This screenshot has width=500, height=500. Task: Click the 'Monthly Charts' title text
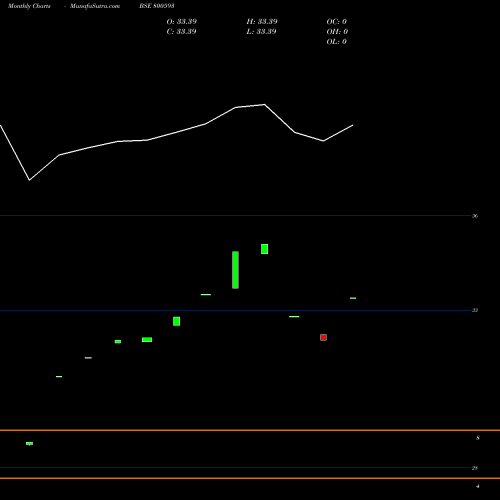29,6
